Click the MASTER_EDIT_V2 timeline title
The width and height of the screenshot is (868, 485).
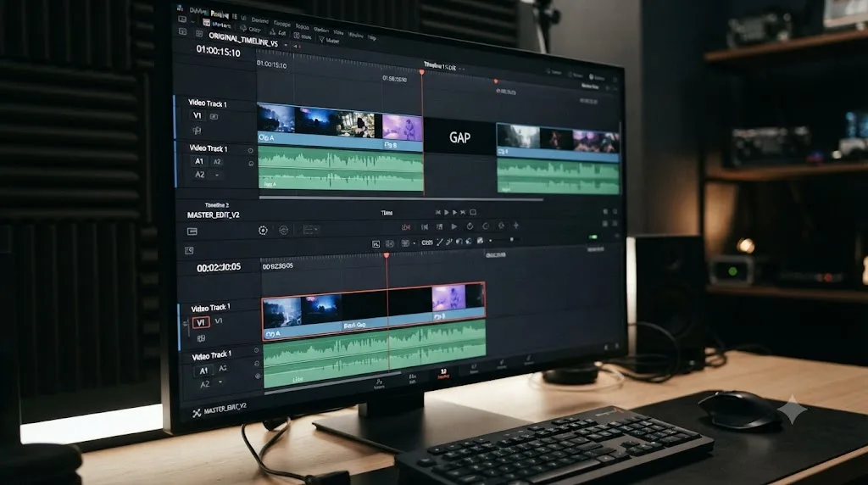[213, 215]
